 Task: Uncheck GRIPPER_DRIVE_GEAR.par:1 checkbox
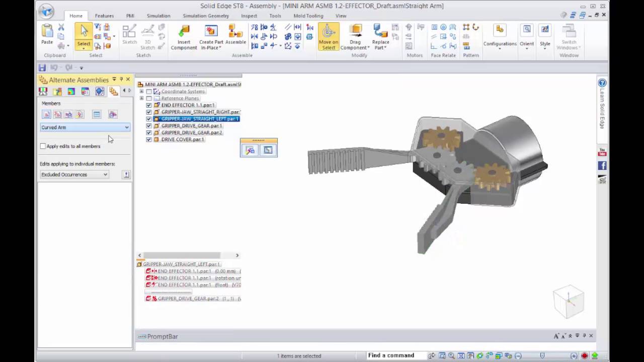click(x=149, y=126)
